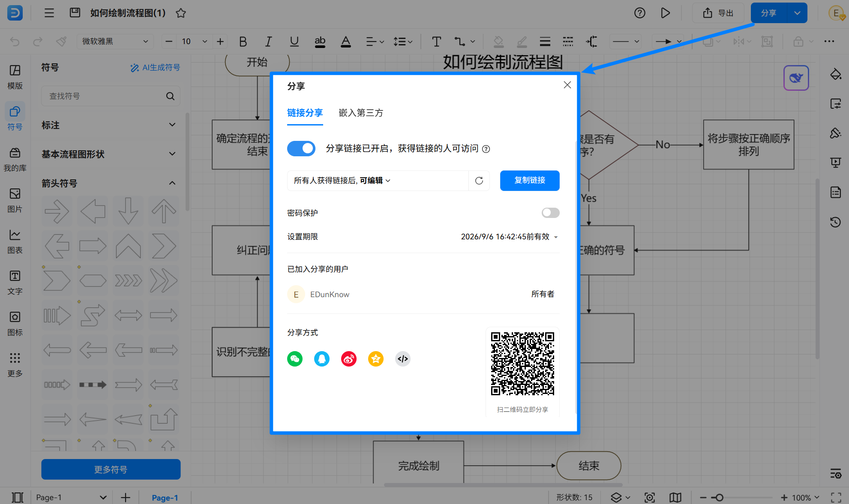Refresh the share link

tap(479, 181)
